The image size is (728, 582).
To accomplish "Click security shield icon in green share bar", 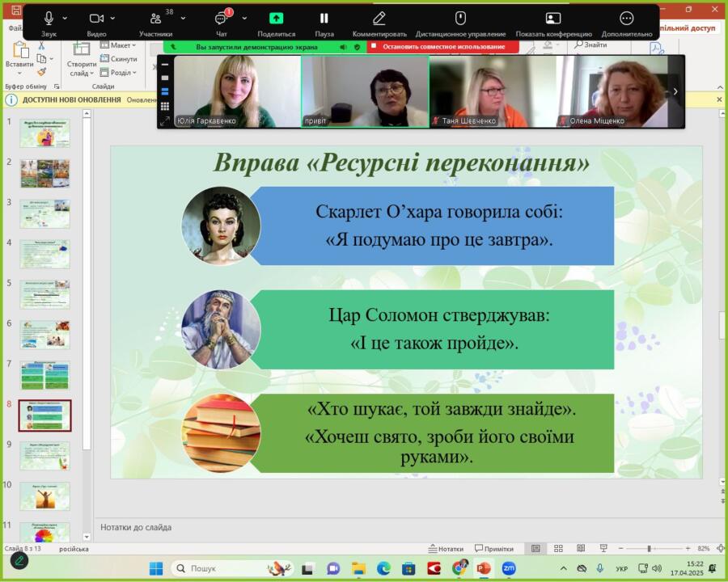I will (x=357, y=47).
